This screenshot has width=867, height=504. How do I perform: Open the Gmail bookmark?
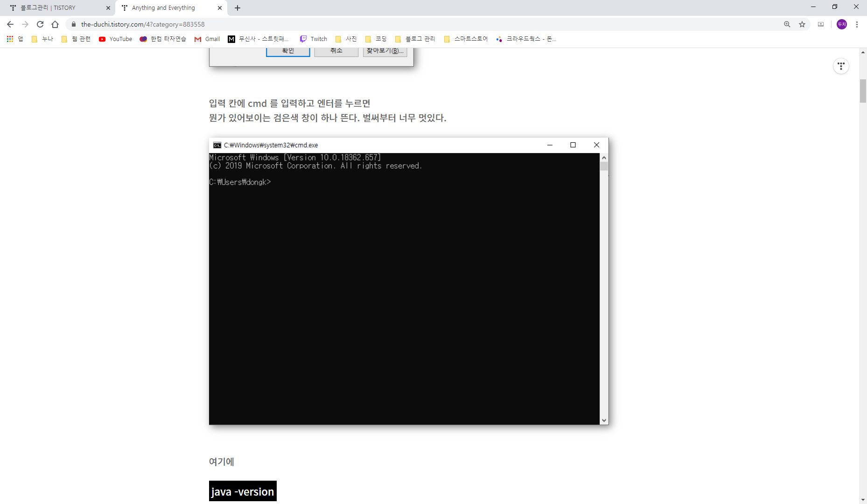pos(207,39)
